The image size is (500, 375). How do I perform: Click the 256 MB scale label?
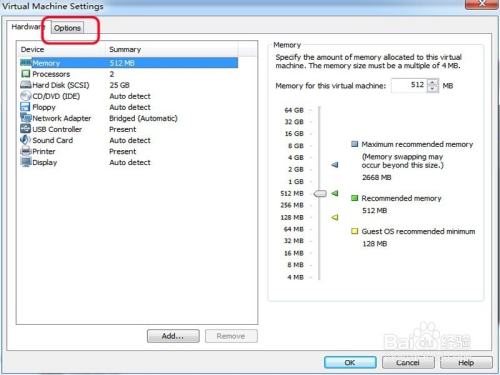click(292, 205)
